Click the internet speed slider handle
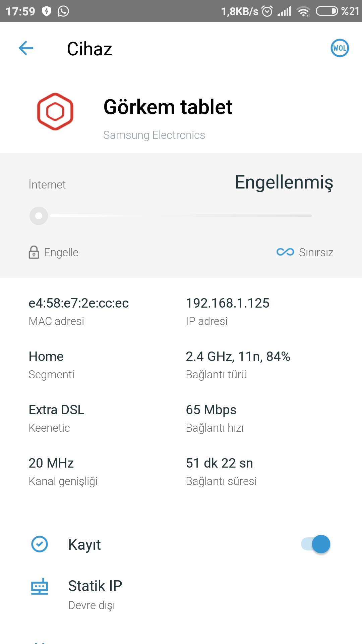Viewport: 362px width, 644px height. 39,216
